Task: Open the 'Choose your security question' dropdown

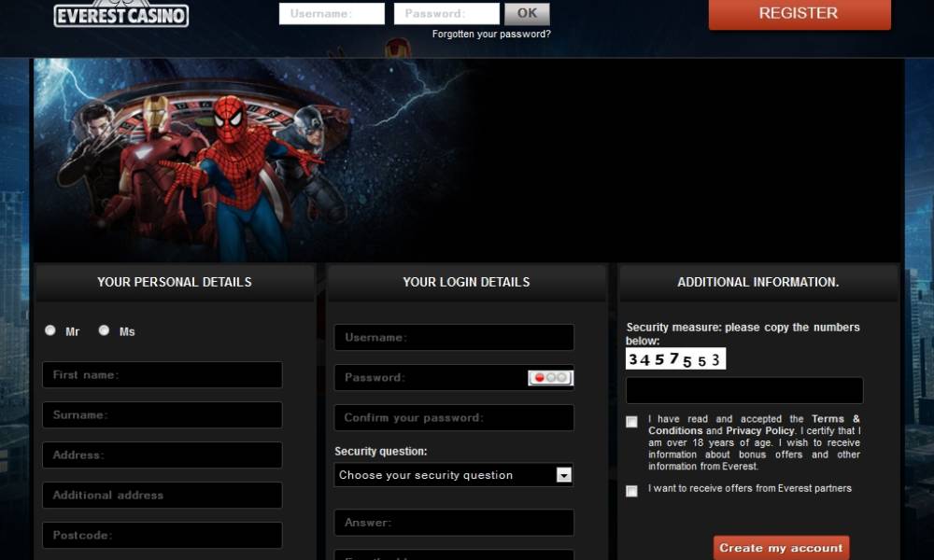Action: coord(454,475)
